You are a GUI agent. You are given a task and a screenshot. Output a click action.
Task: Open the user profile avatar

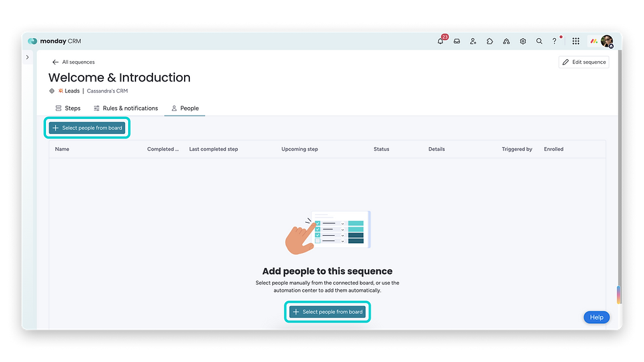[607, 41]
